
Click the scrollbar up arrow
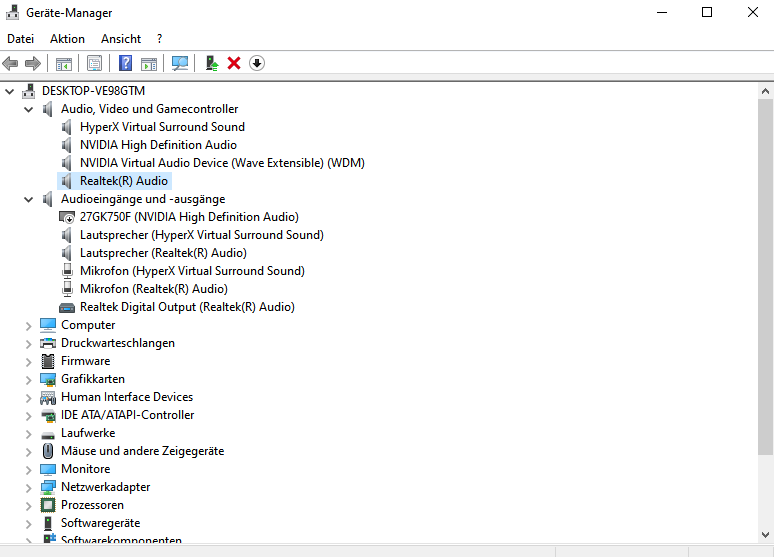pos(765,91)
